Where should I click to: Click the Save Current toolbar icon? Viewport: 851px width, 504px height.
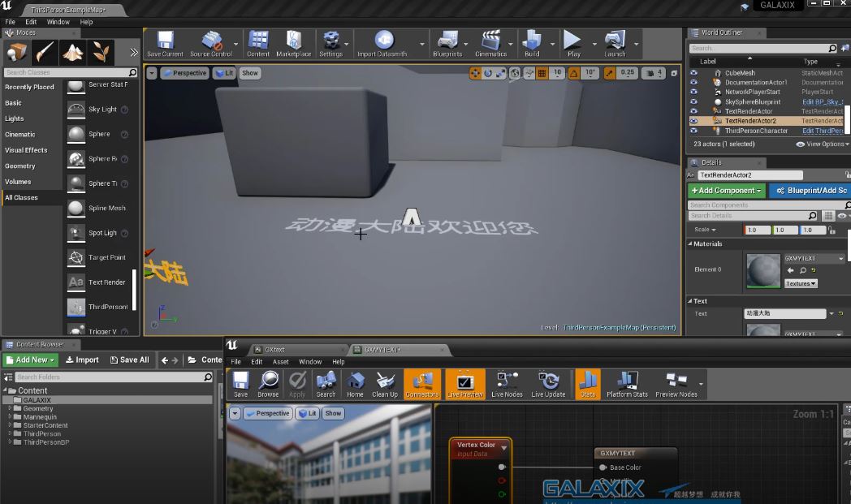[x=165, y=44]
